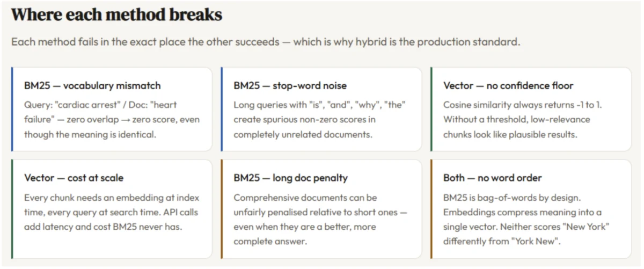Click the "Vector — cost at scale" card title
644x269 pixels.
click(x=74, y=178)
